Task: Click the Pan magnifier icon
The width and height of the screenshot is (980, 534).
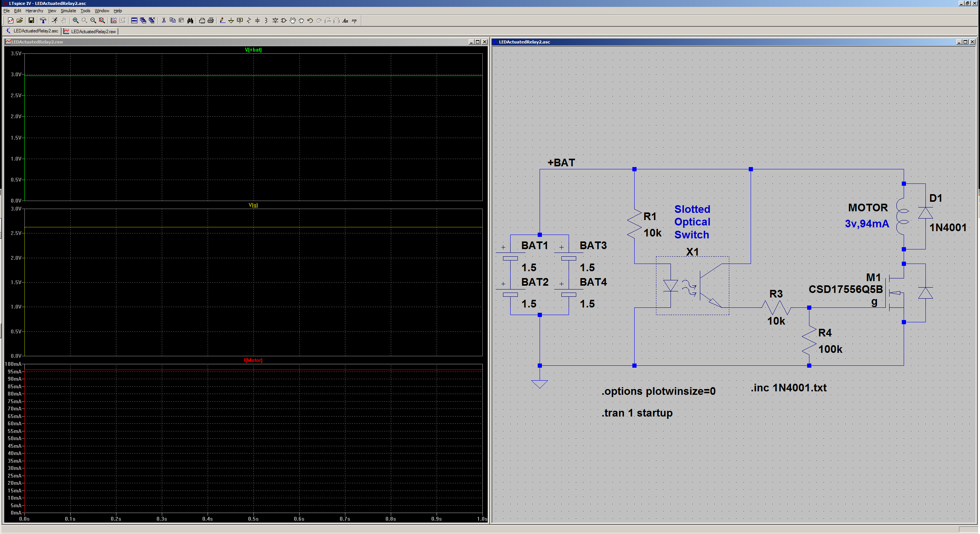Action: point(84,21)
